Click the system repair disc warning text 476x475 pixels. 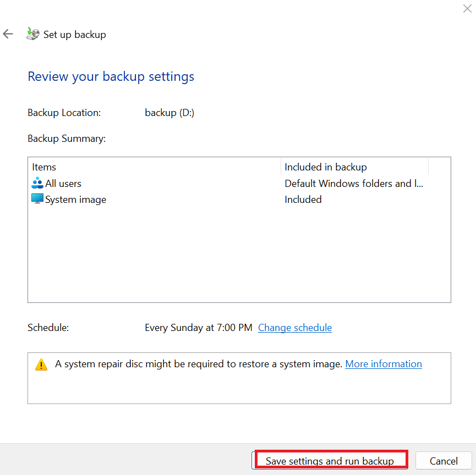(x=199, y=364)
